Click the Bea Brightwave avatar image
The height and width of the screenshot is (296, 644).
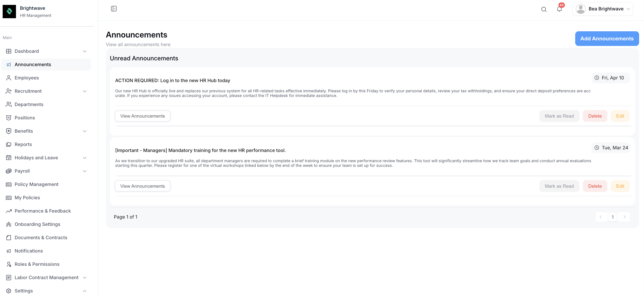click(581, 9)
